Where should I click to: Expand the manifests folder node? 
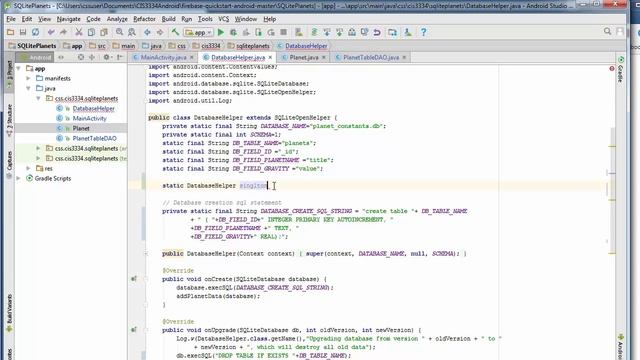click(29, 78)
